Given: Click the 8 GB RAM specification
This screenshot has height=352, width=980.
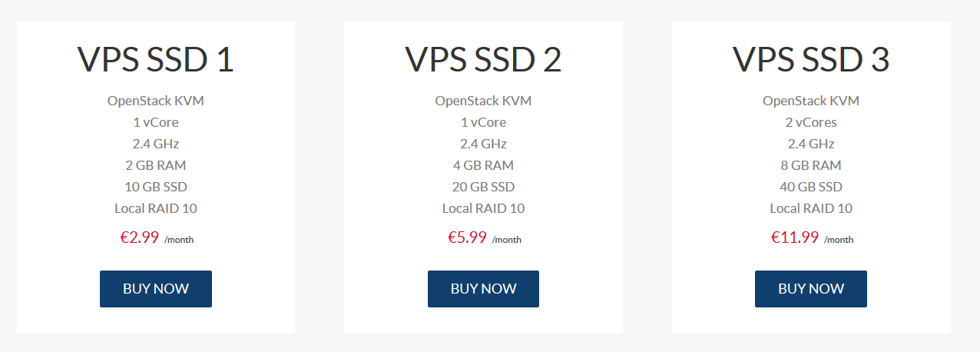Looking at the screenshot, I should [811, 165].
